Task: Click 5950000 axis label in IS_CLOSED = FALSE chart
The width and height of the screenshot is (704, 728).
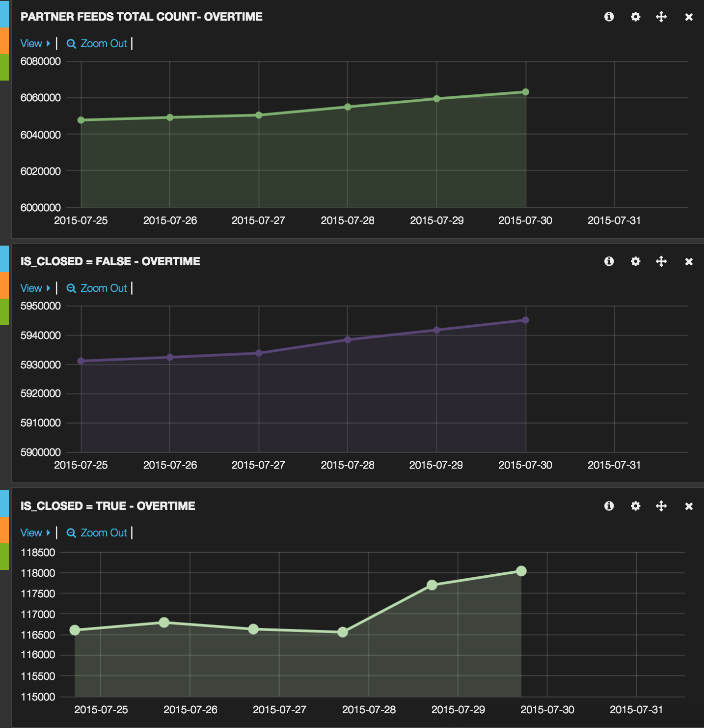Action: pyautogui.click(x=41, y=306)
